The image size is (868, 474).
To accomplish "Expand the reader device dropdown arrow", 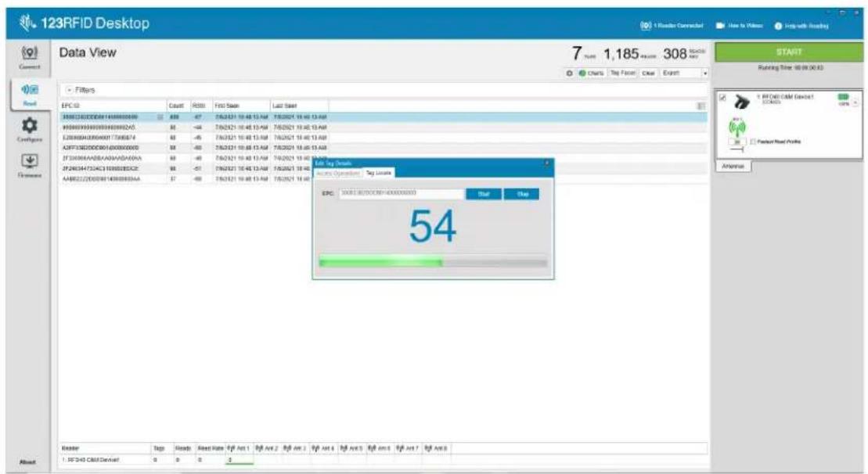I will (x=855, y=103).
